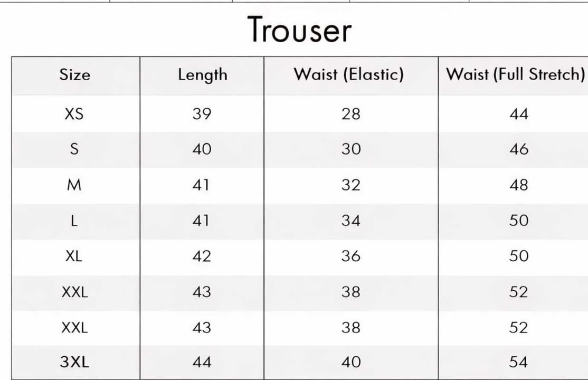Select the Size column header
The height and width of the screenshot is (380, 588).
[x=74, y=74]
